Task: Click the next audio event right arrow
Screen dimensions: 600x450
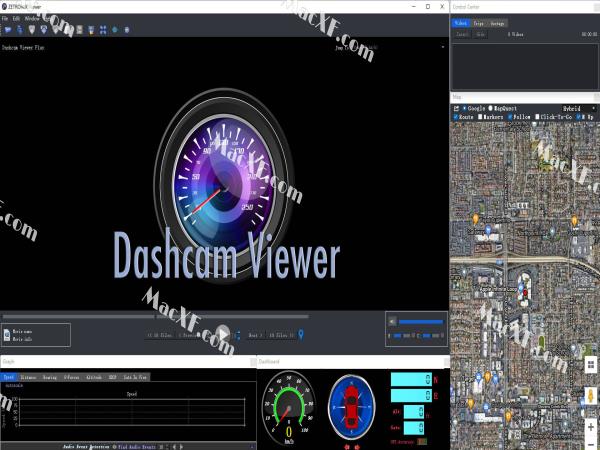Action: pyautogui.click(x=181, y=447)
